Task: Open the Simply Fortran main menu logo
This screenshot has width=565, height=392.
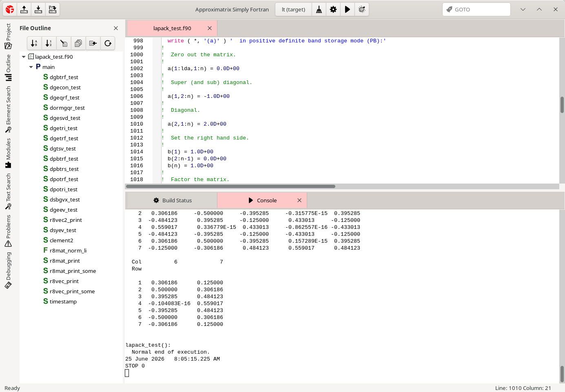Action: (x=10, y=9)
